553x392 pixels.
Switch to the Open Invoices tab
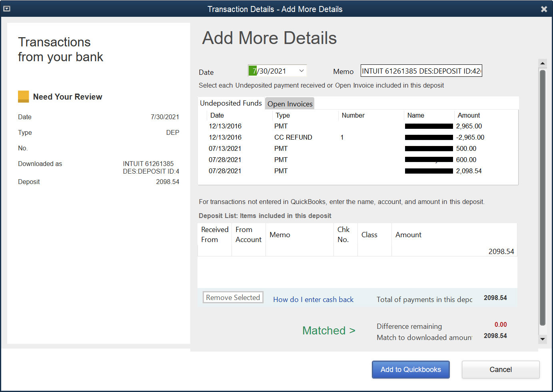289,104
